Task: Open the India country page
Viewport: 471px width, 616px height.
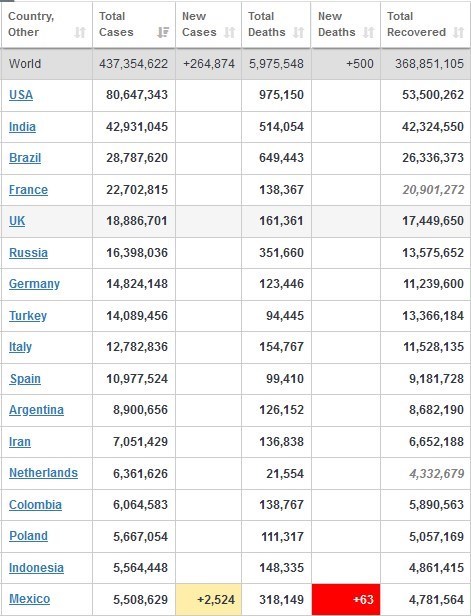Action: [22, 126]
